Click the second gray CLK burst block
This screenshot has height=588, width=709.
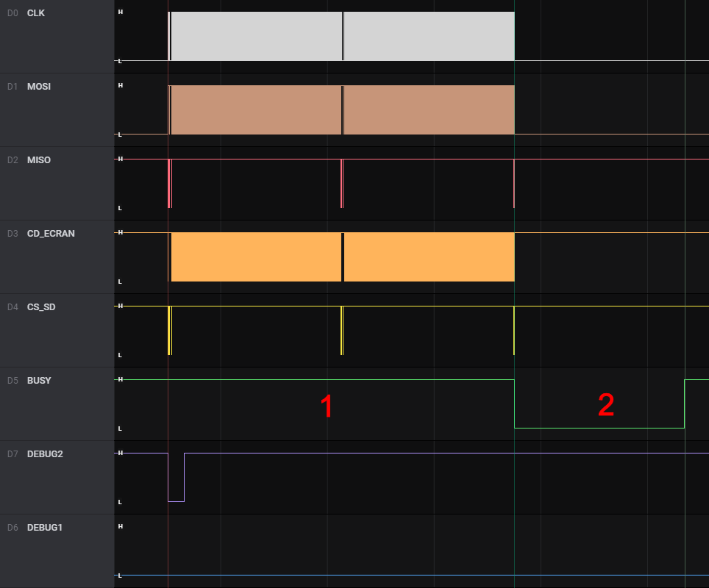pyautogui.click(x=429, y=37)
